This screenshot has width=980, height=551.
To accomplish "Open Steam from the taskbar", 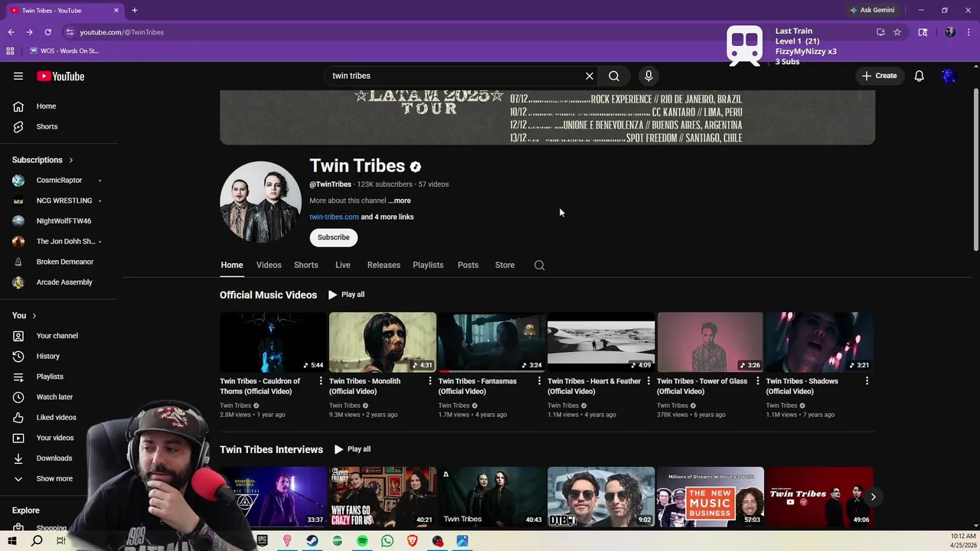I will (312, 541).
